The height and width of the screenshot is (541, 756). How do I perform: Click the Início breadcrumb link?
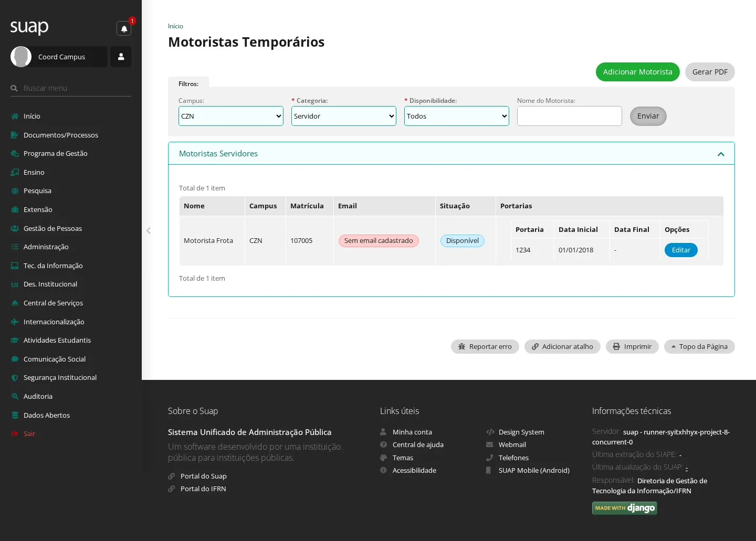pyautogui.click(x=175, y=26)
